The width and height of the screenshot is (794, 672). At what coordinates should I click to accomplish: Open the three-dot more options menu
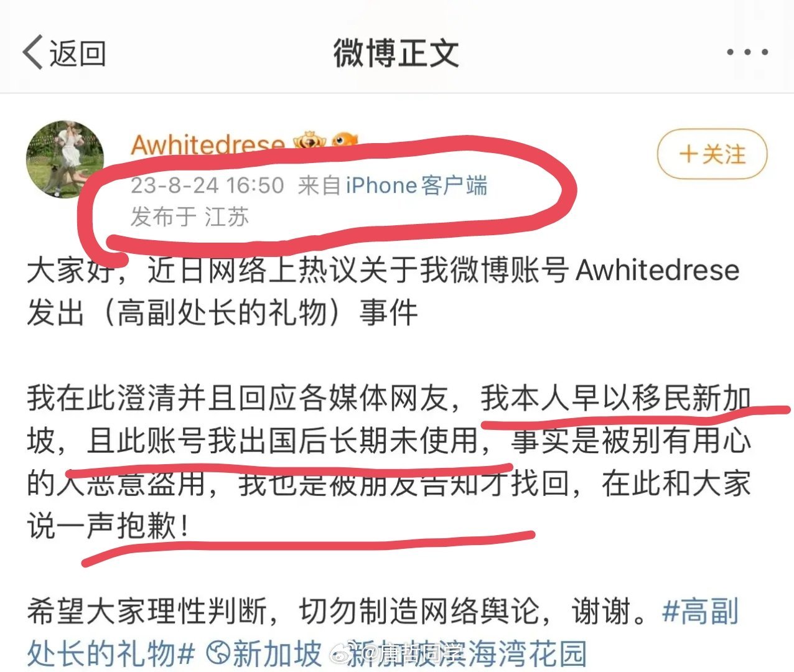(747, 52)
